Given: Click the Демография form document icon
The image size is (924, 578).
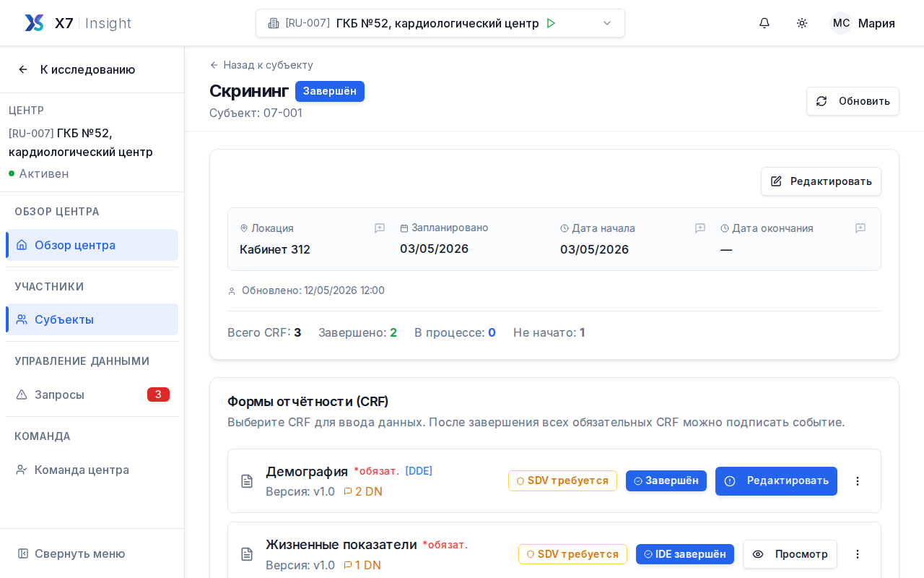Looking at the screenshot, I should click(x=247, y=481).
